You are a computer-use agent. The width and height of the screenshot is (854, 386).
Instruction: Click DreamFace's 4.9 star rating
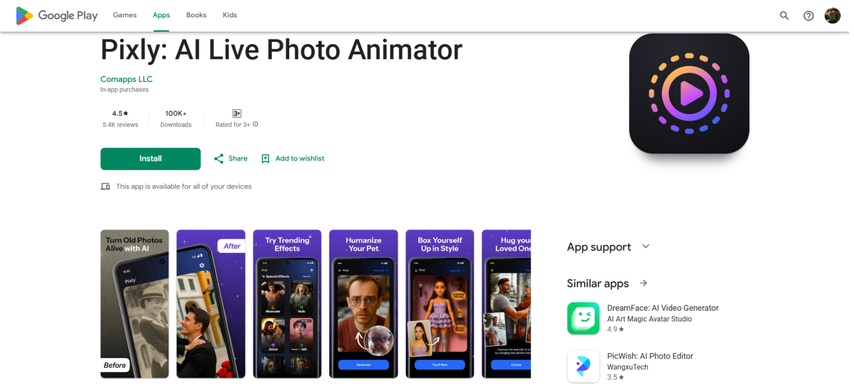pos(615,329)
